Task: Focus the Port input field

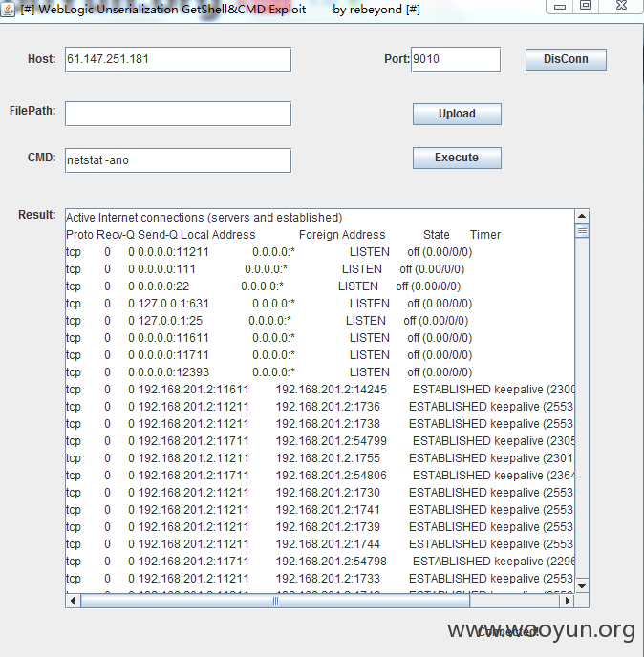Action: click(x=456, y=59)
